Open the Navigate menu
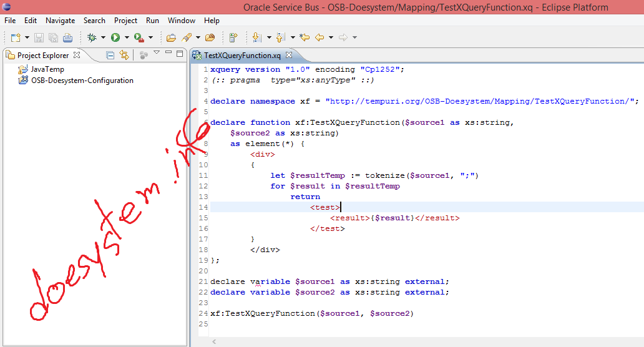644x347 pixels. pos(61,21)
